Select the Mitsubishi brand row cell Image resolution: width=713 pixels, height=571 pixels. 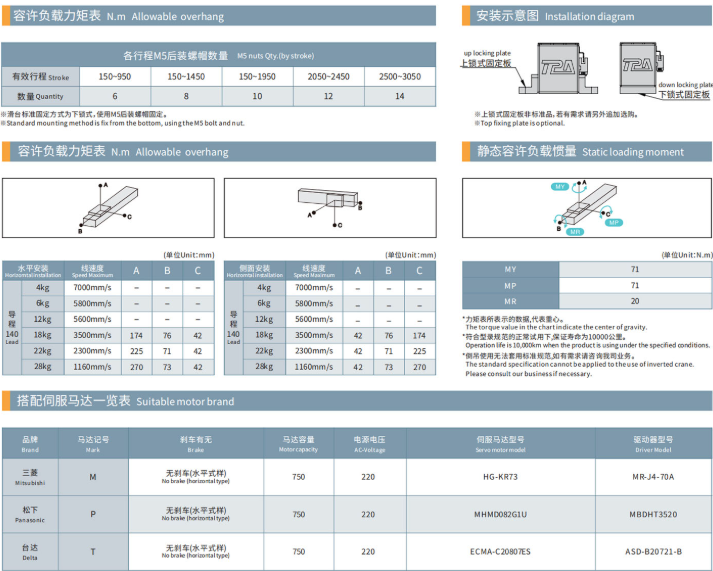[30, 477]
